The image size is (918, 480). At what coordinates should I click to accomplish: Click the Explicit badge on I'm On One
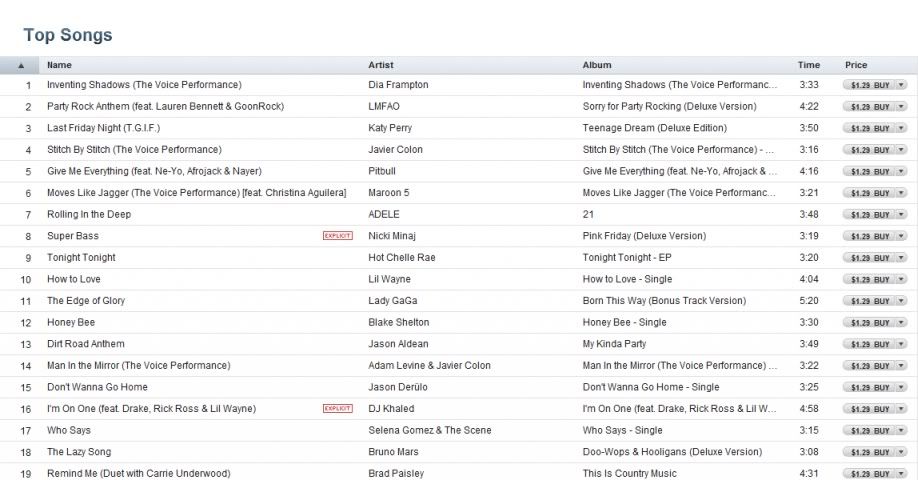tap(338, 409)
